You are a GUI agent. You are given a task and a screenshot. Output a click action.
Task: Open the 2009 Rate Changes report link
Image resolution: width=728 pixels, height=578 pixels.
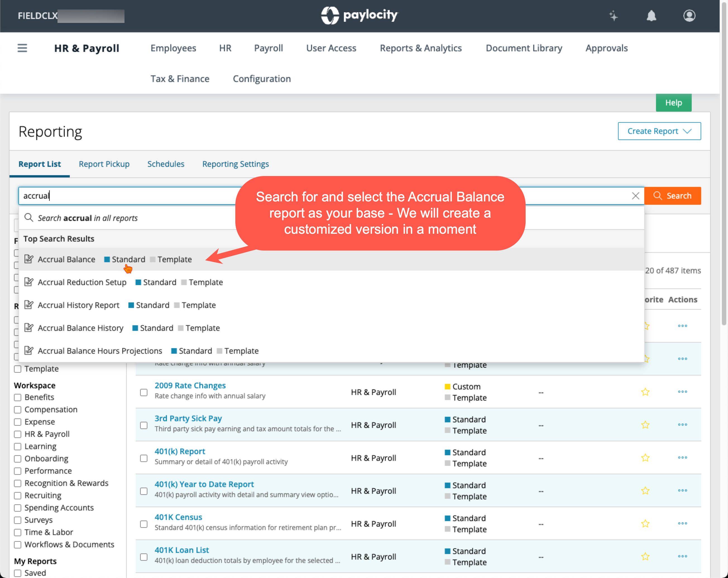tap(190, 385)
